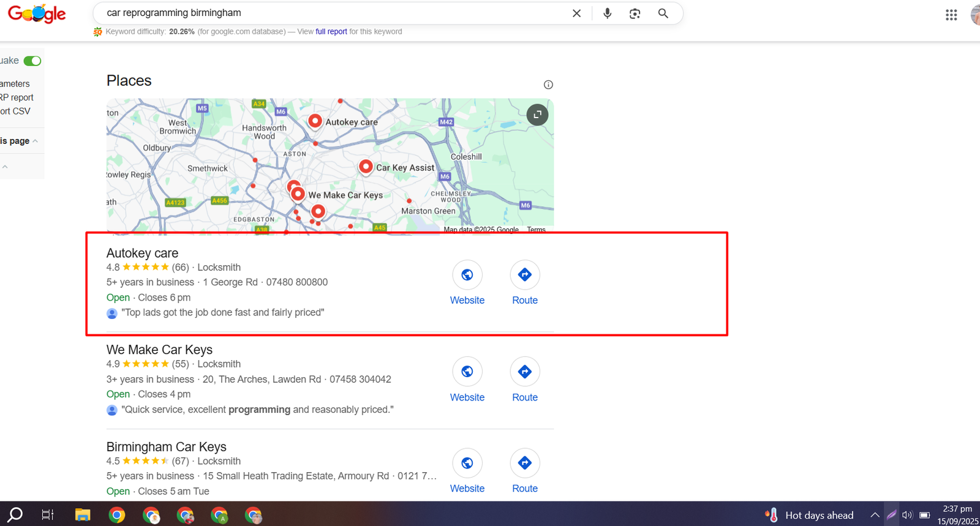Open Birmingham Car Keys website icon
The width and height of the screenshot is (980, 526).
coord(467,463)
